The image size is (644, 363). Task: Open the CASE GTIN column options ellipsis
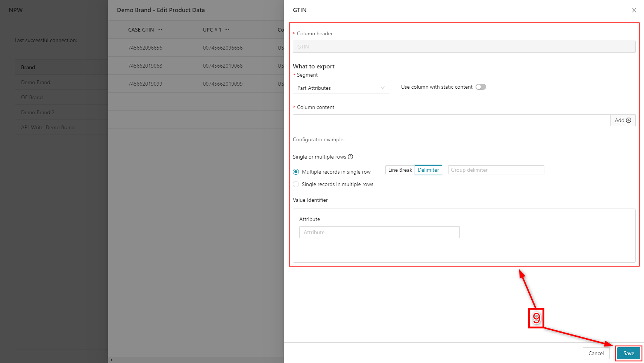(160, 30)
